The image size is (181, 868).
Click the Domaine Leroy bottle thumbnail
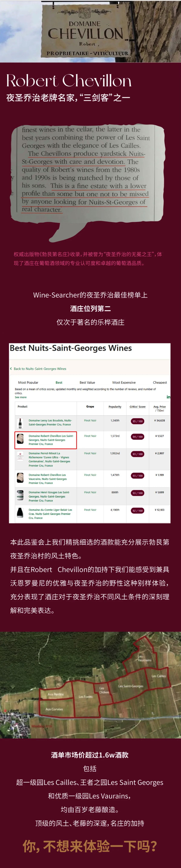point(20,423)
